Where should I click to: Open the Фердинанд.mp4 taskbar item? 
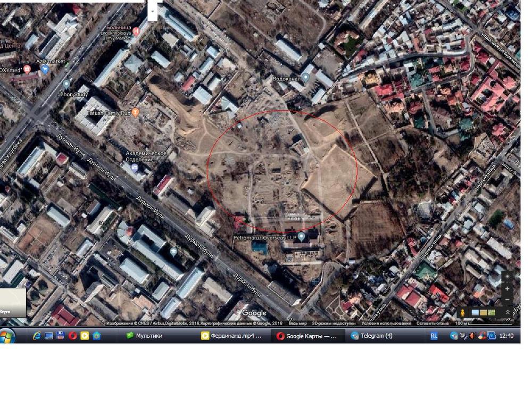coord(232,336)
